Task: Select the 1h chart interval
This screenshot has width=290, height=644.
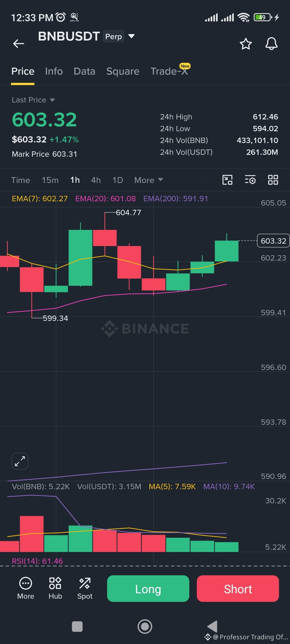Action: click(x=75, y=180)
